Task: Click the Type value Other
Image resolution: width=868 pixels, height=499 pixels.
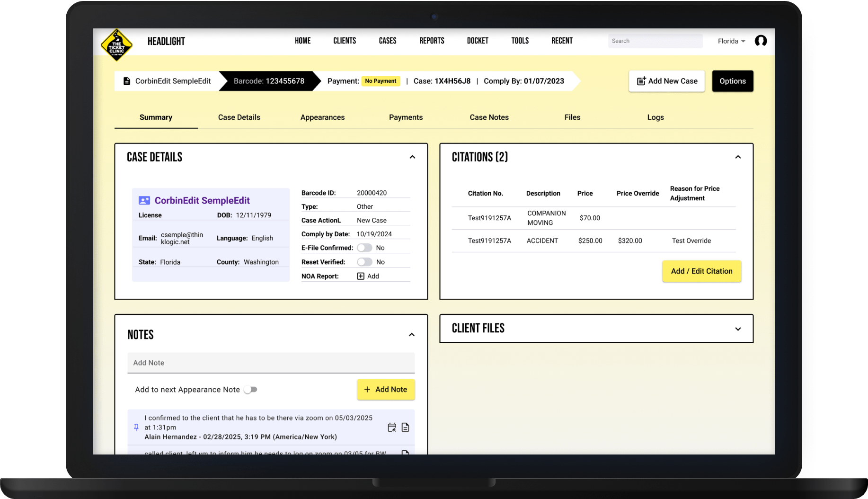Action: (364, 206)
